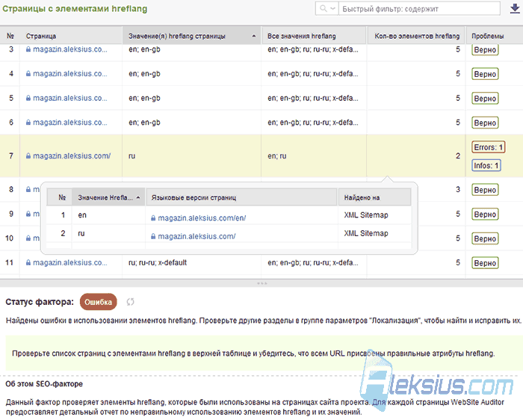This screenshot has width=523, height=420.
Task: Sort by Значение(я) hreflang страницы column
Action: pos(192,36)
